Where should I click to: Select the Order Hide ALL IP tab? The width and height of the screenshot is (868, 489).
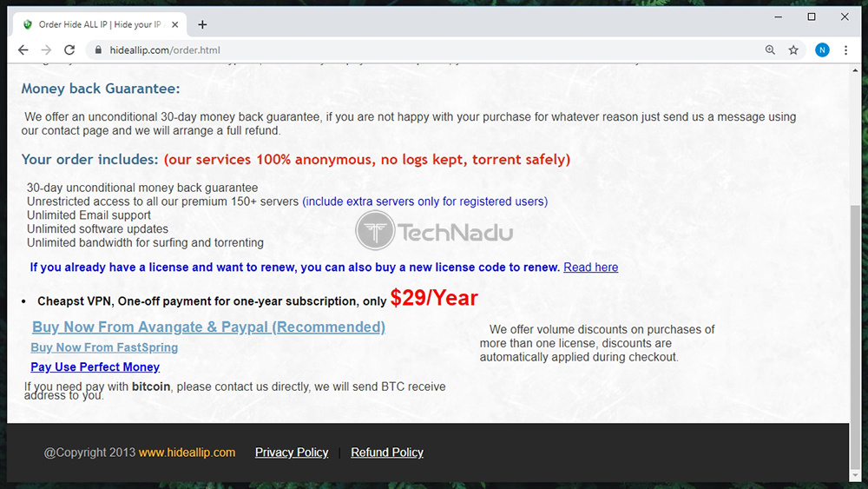coord(100,24)
